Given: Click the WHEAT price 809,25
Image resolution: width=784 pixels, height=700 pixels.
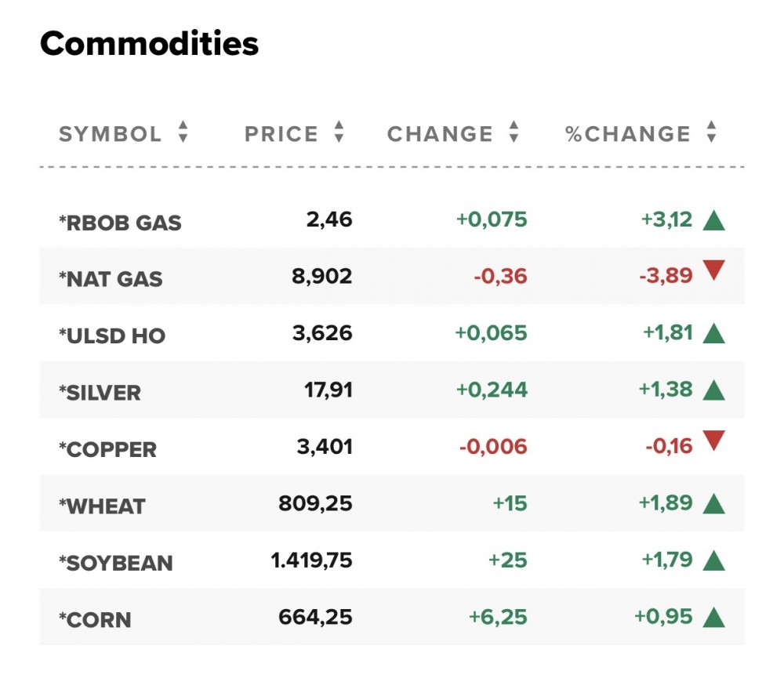Looking at the screenshot, I should click(315, 503).
